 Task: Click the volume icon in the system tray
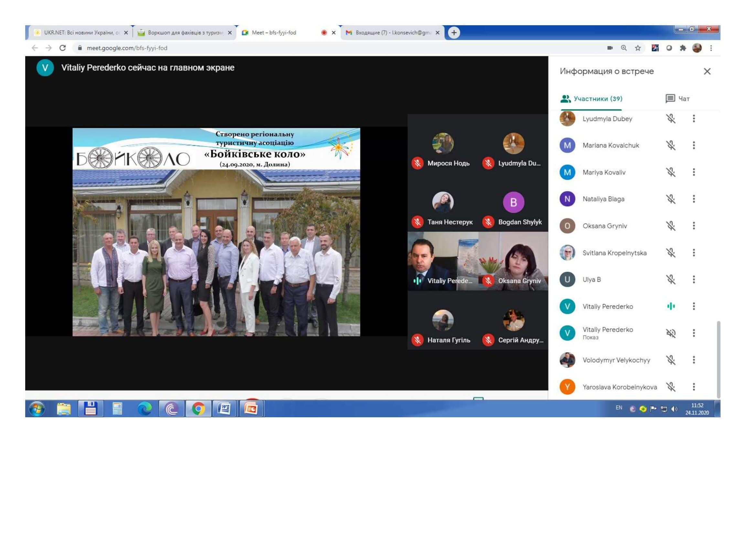pos(674,409)
